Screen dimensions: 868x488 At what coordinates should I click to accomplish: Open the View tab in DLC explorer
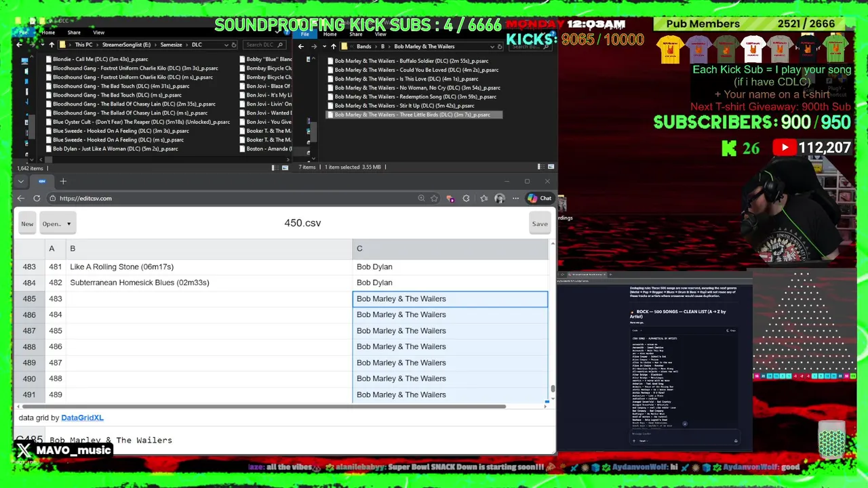(98, 33)
